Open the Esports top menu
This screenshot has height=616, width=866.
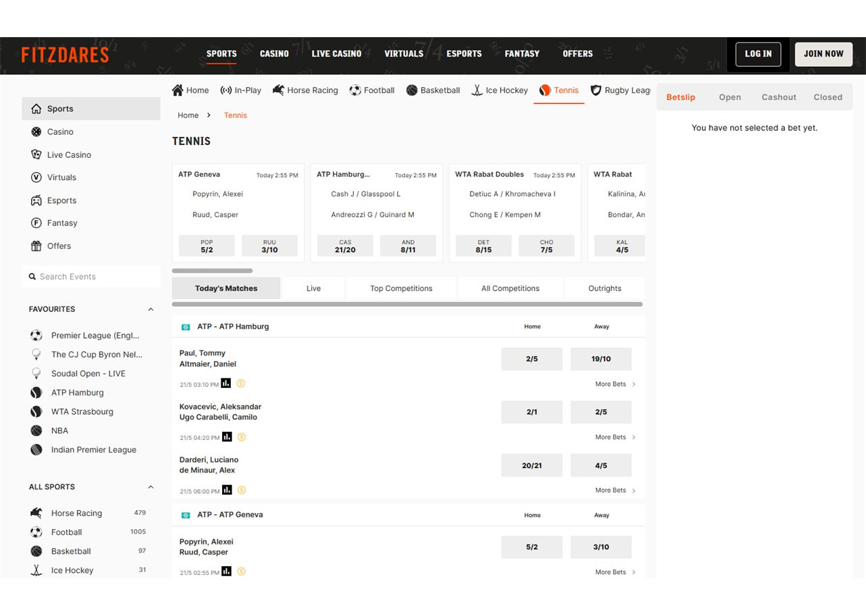tap(464, 54)
